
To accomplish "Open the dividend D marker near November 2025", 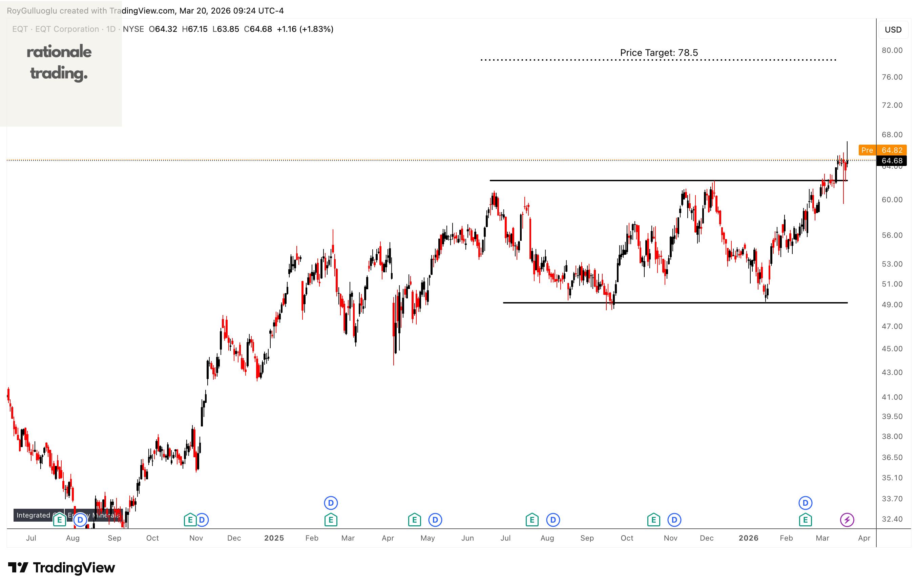I will 674,520.
